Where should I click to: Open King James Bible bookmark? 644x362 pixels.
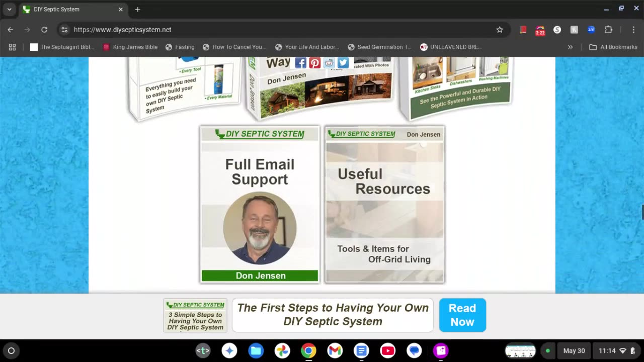pos(130,47)
